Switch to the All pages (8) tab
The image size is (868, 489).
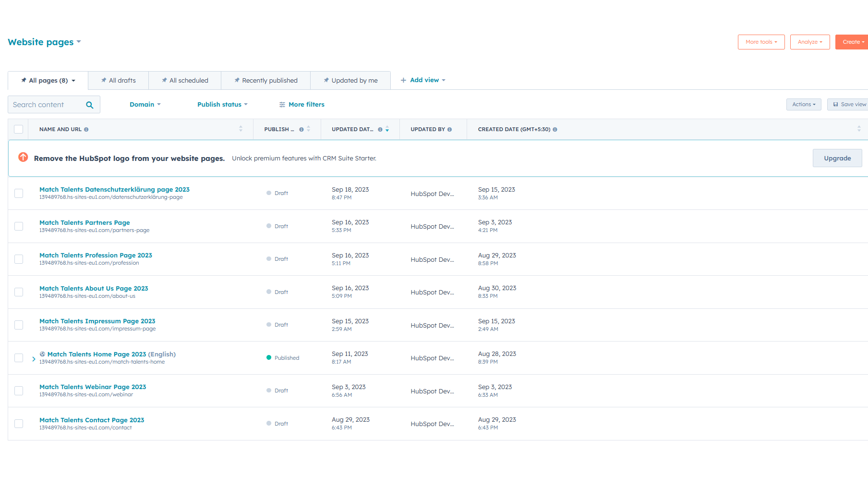(48, 80)
